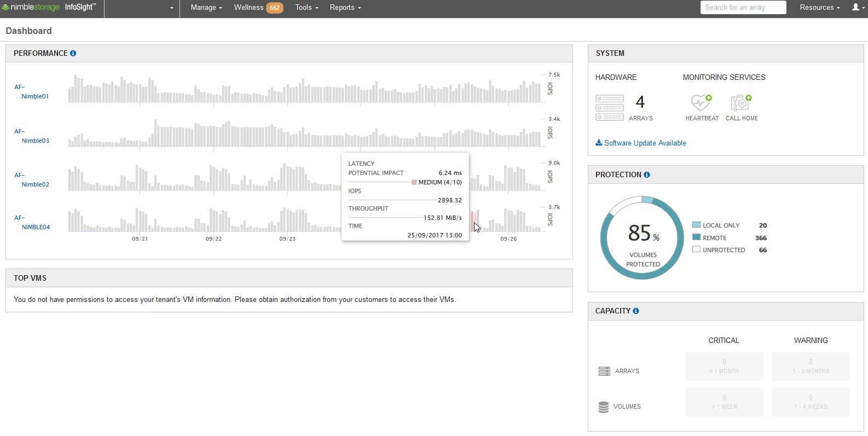Click in the Search for an array field
Viewport: 868px width, 436px height.
[743, 8]
